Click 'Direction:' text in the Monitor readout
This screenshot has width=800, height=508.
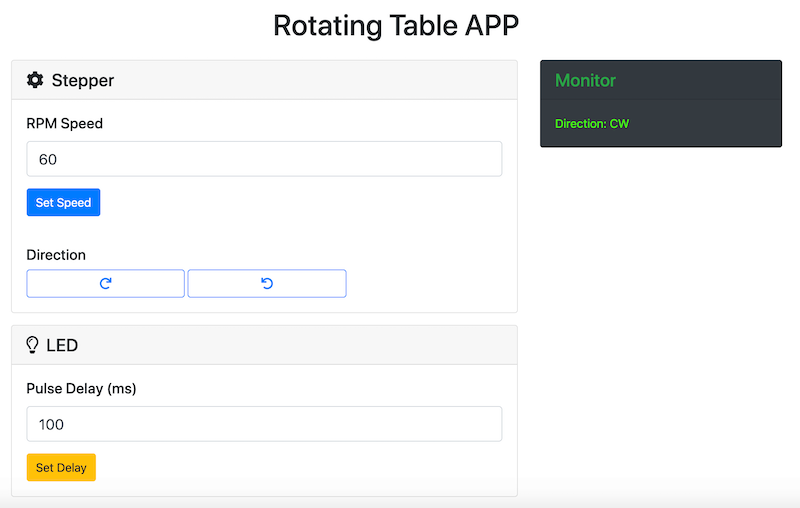580,124
